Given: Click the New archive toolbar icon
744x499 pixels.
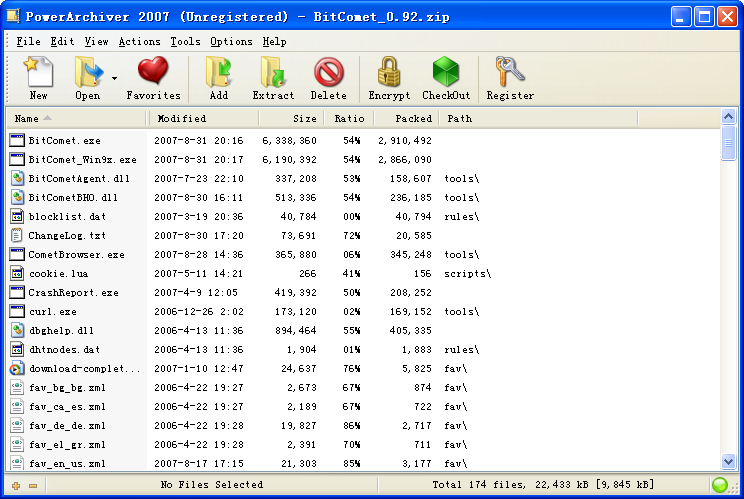Looking at the screenshot, I should tap(38, 72).
